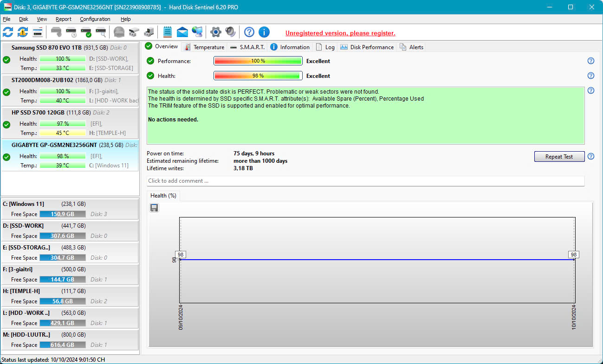Click the Health 98 % bar in Overview

[x=258, y=76]
